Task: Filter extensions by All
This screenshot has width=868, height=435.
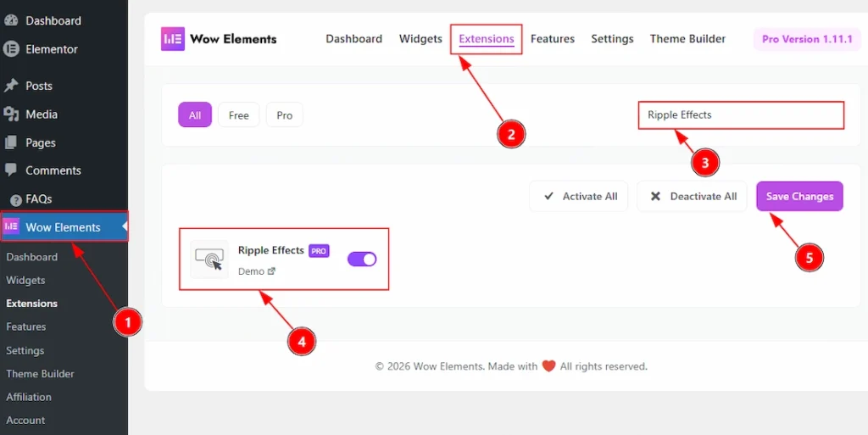Action: [x=195, y=115]
